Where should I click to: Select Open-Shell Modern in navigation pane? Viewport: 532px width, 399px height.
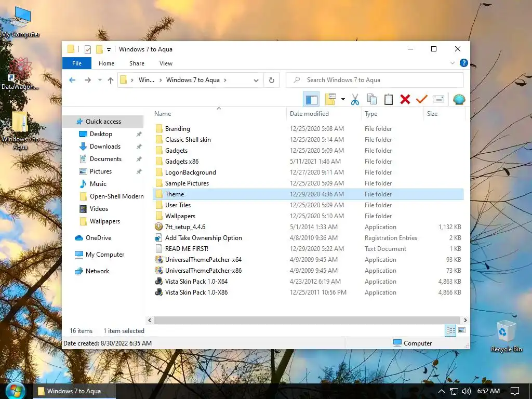click(116, 196)
